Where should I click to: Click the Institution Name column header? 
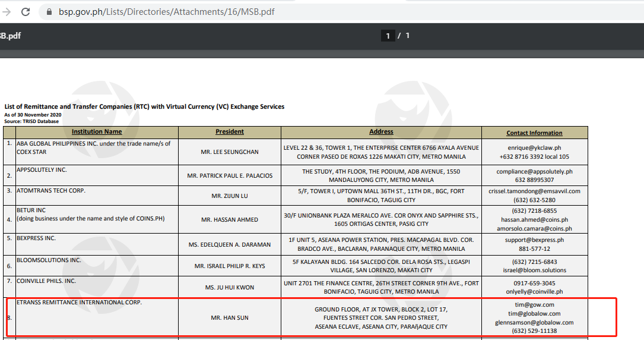97,132
